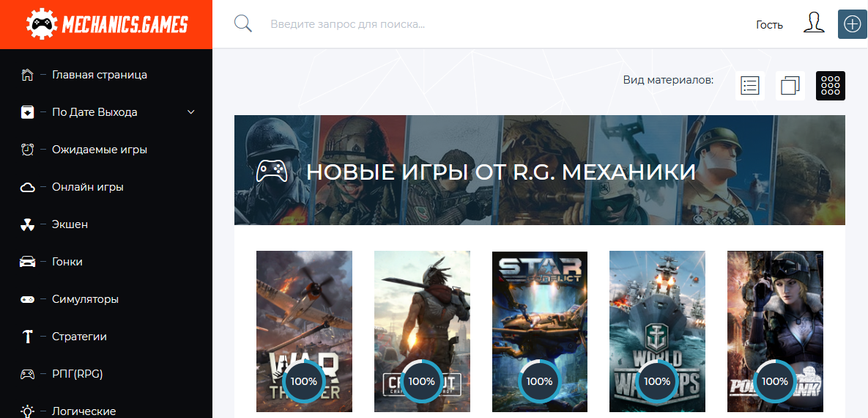Click the home icon in sidebar
Viewport: 868px width, 418px height.
click(27, 75)
